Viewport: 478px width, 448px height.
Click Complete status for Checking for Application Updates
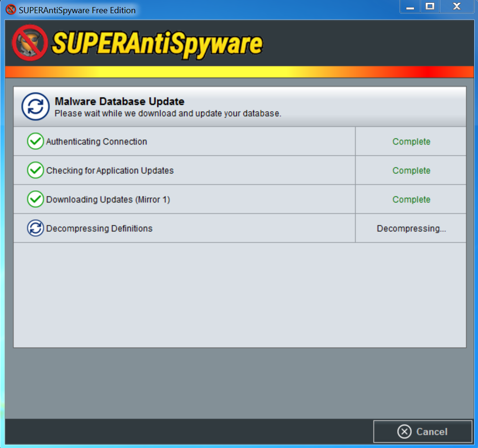click(x=411, y=171)
